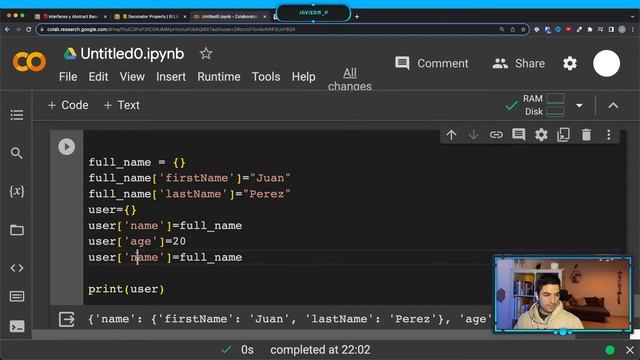Image resolution: width=640 pixels, height=360 pixels.
Task: Mirror cell in a tab
Action: tap(563, 135)
